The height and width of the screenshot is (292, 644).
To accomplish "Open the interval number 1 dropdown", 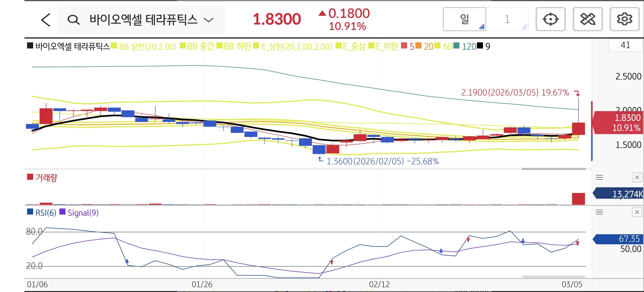I will point(507,19).
